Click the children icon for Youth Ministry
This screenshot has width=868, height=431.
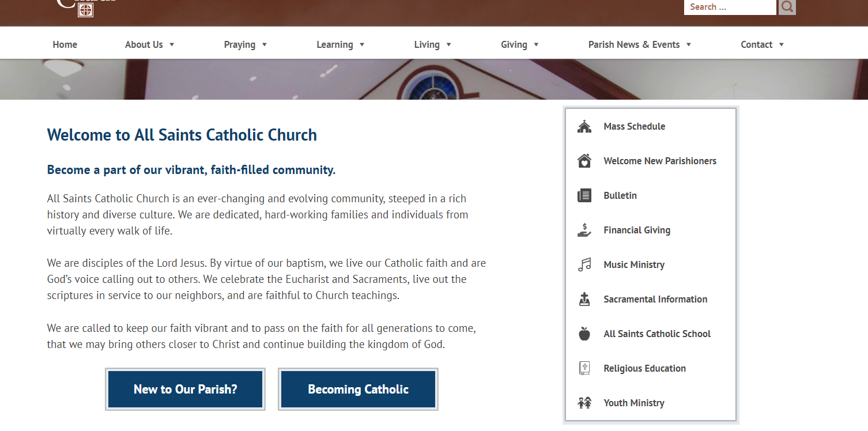pyautogui.click(x=584, y=403)
